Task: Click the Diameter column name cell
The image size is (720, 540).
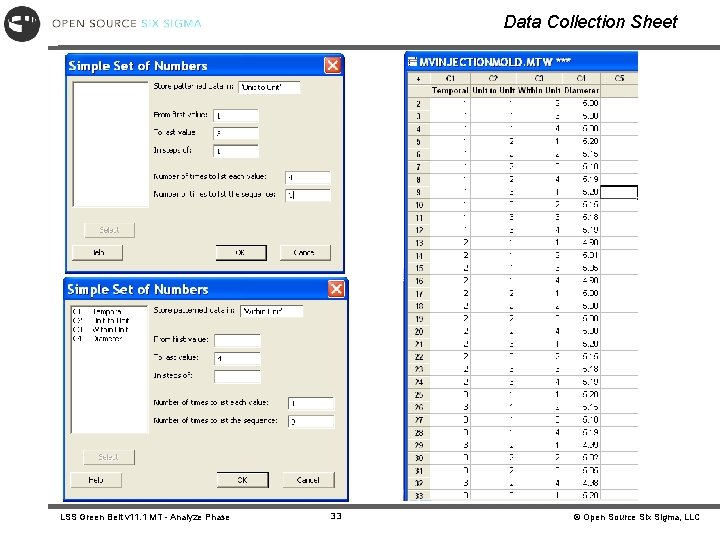Action: tap(581, 90)
